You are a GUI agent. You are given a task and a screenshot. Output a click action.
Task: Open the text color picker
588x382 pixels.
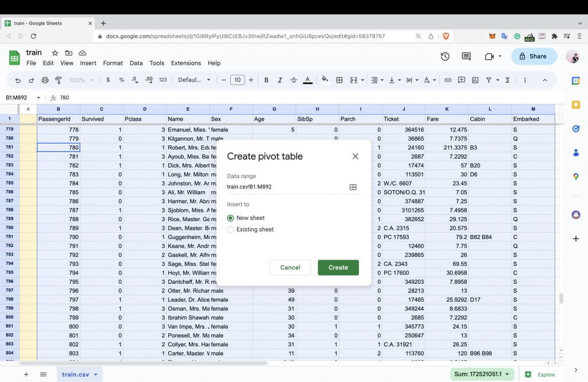click(x=308, y=80)
